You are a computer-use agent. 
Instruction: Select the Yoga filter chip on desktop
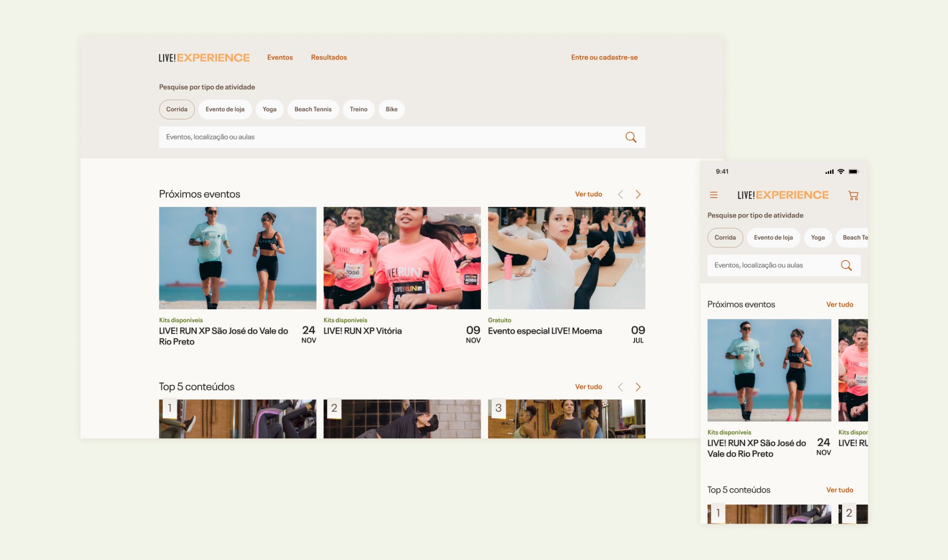click(x=269, y=109)
